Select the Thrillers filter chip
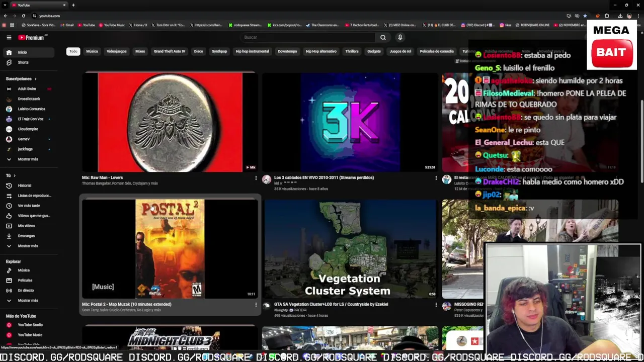 pos(352,51)
